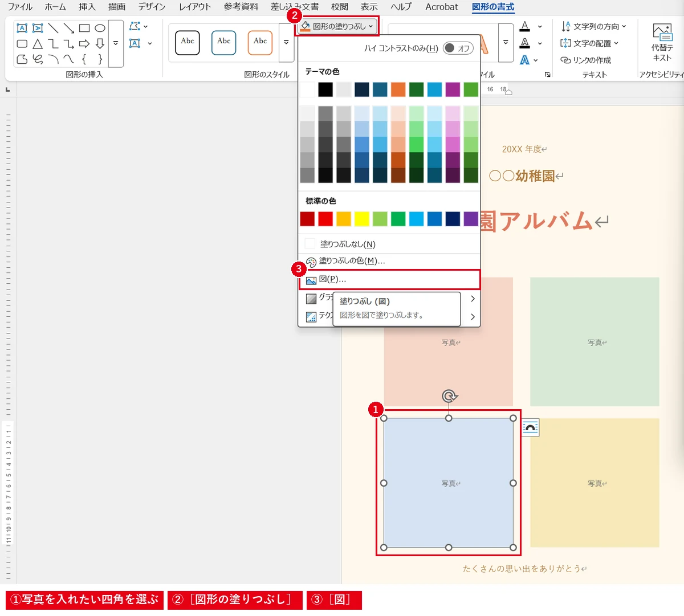
Task: Pick the red standard color swatch
Action: coord(325,219)
